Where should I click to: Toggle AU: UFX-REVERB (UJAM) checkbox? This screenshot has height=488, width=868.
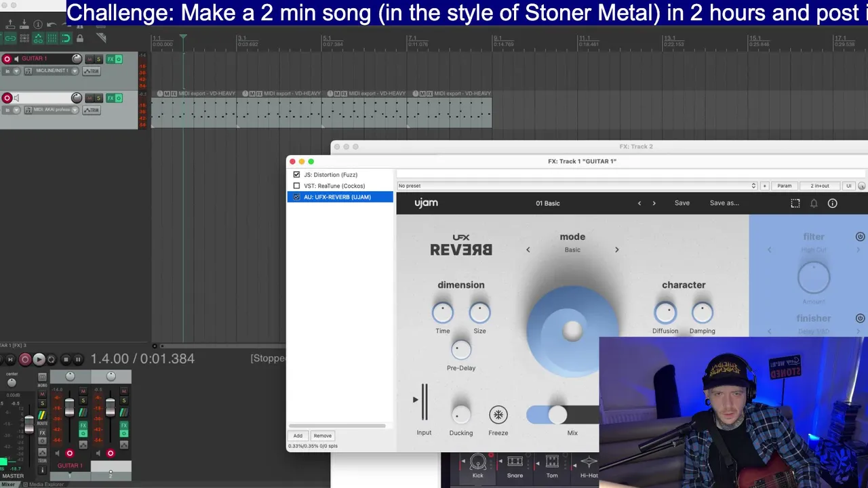pos(296,197)
